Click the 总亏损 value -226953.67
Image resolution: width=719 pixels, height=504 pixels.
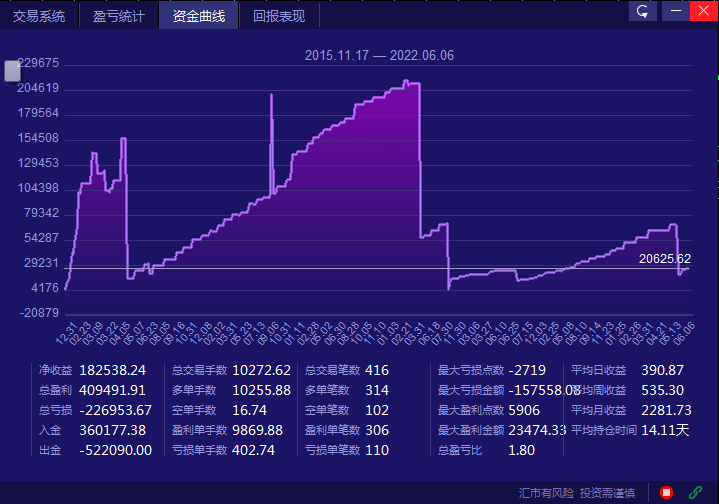[x=116, y=410]
